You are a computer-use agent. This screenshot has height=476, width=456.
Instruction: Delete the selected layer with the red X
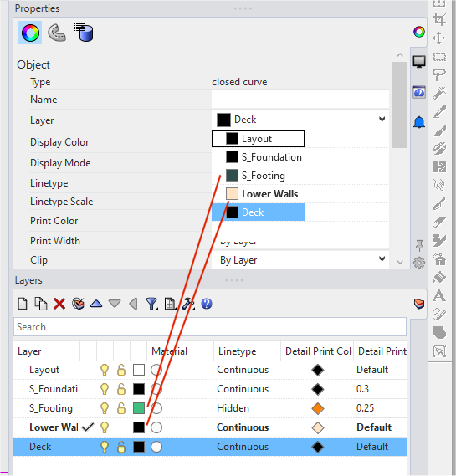click(x=59, y=304)
